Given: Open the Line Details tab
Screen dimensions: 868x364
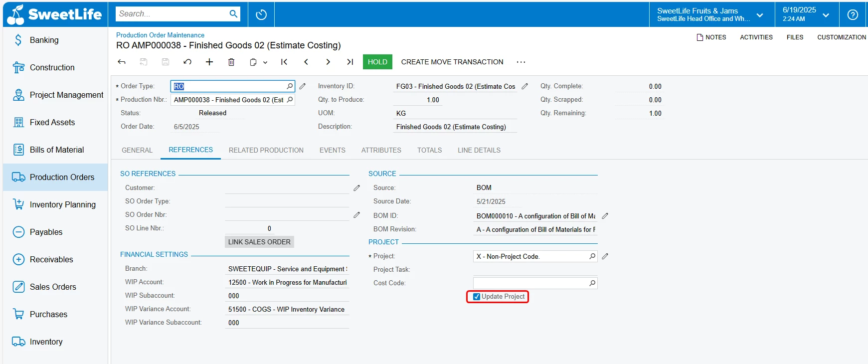Looking at the screenshot, I should pos(479,150).
